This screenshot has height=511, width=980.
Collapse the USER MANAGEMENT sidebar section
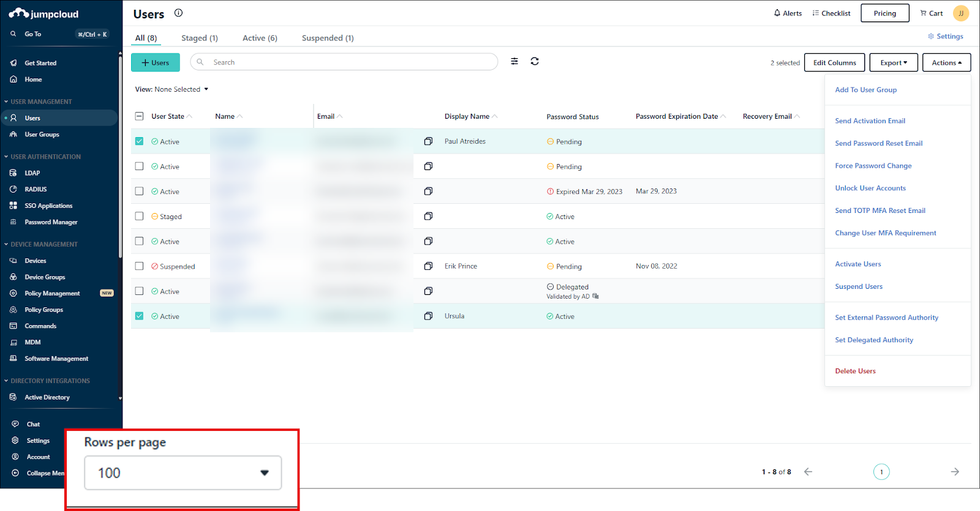38,102
